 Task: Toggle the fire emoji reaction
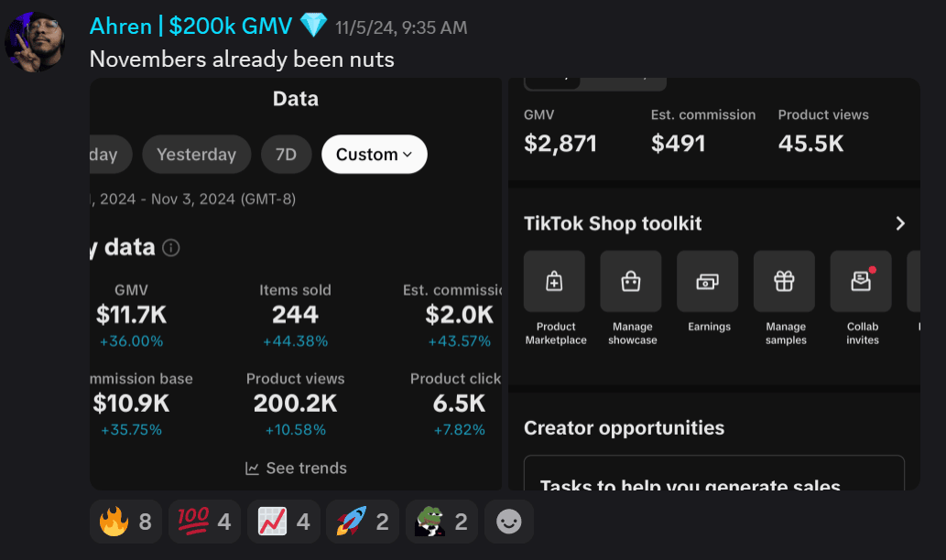[125, 522]
